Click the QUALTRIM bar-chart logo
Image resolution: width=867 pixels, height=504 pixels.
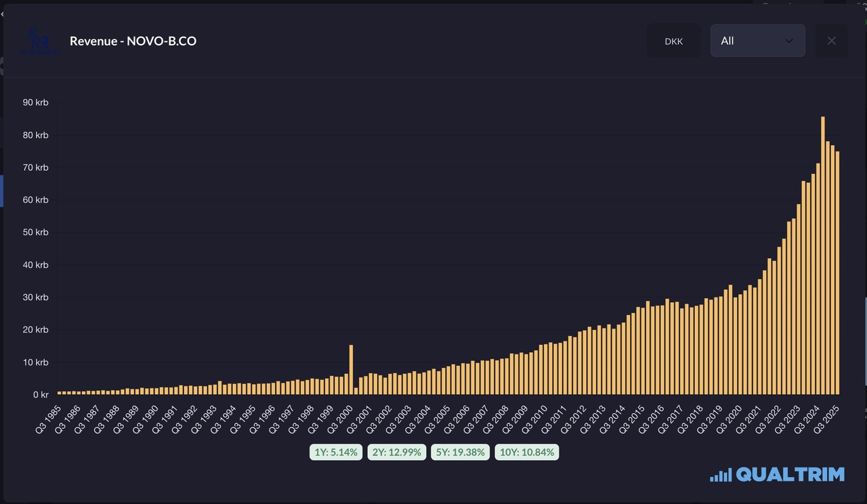tap(777, 474)
